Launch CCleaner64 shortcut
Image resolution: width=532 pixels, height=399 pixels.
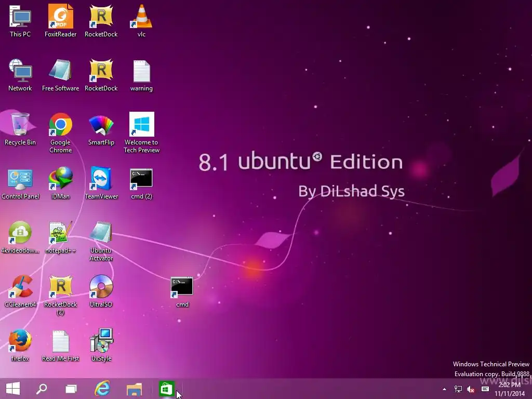[x=20, y=292]
